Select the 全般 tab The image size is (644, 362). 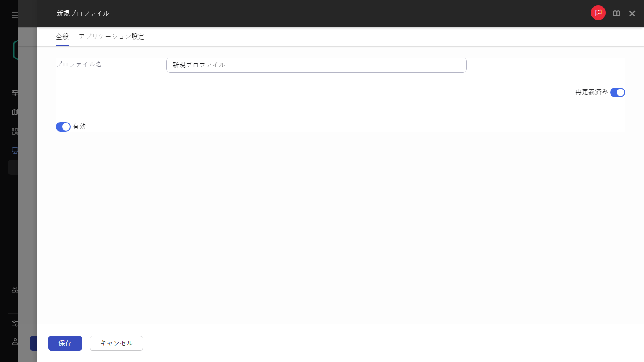[x=62, y=36]
